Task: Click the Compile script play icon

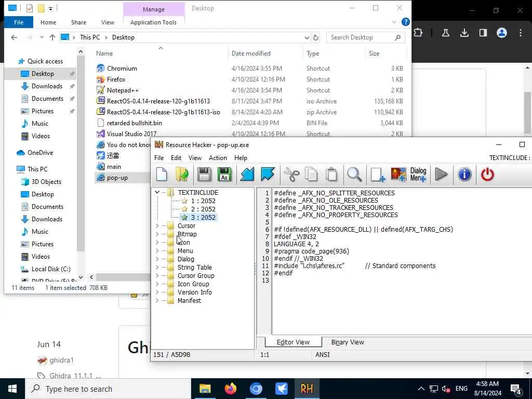Action: (441, 175)
